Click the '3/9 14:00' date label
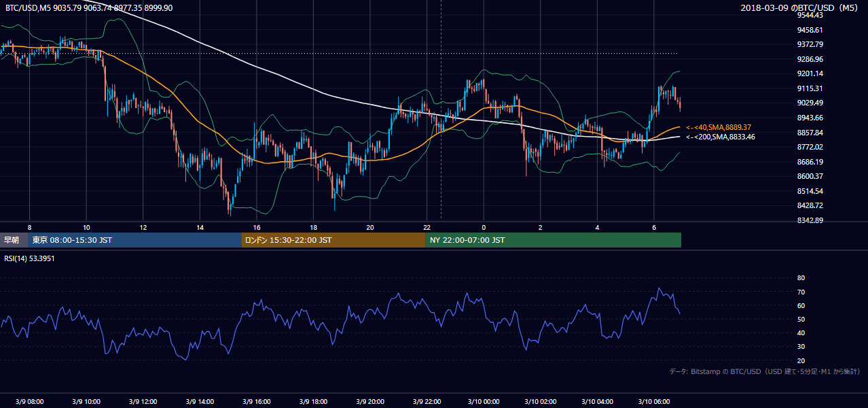This screenshot has height=408, width=868. tap(200, 402)
